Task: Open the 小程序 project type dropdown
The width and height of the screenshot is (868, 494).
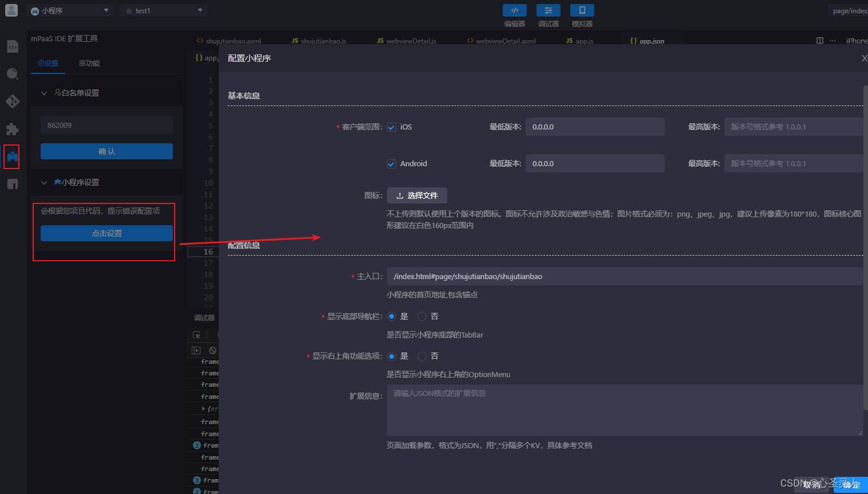Action: pyautogui.click(x=69, y=10)
